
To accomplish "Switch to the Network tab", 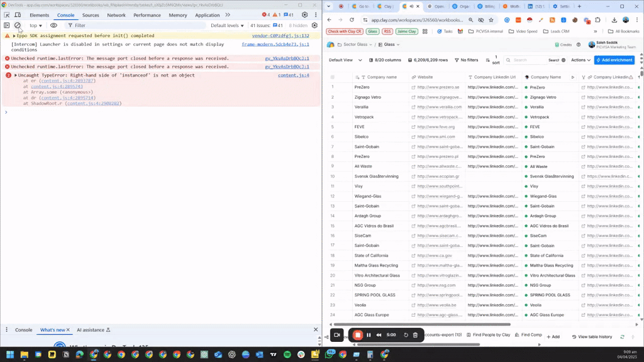I will [x=116, y=15].
